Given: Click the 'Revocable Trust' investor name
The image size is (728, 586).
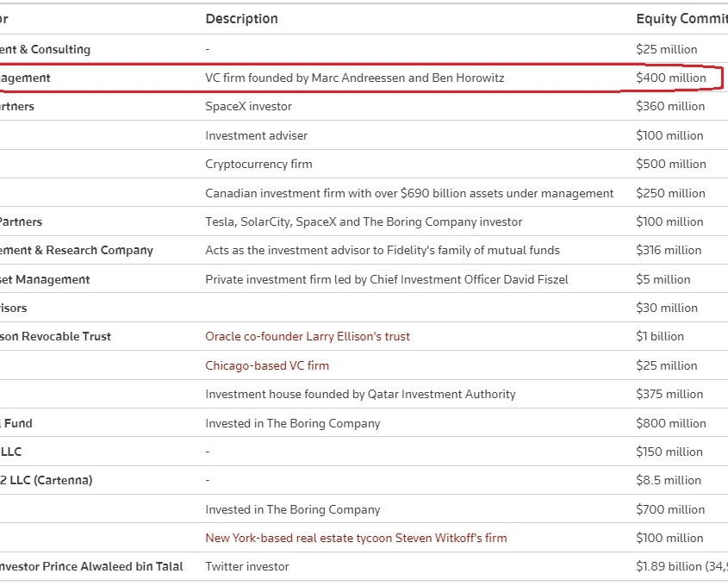Looking at the screenshot, I should click(x=56, y=336).
